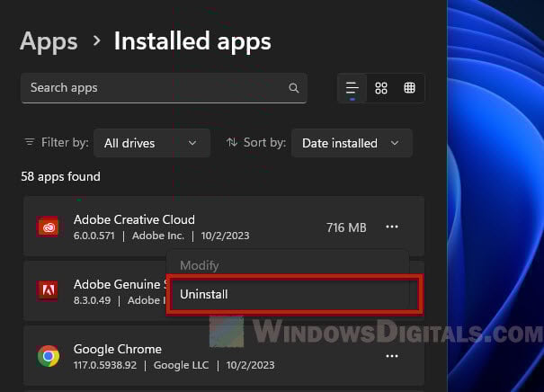Click the Adobe Creative Cloud app icon
The height and width of the screenshot is (392, 544).
pos(48,227)
